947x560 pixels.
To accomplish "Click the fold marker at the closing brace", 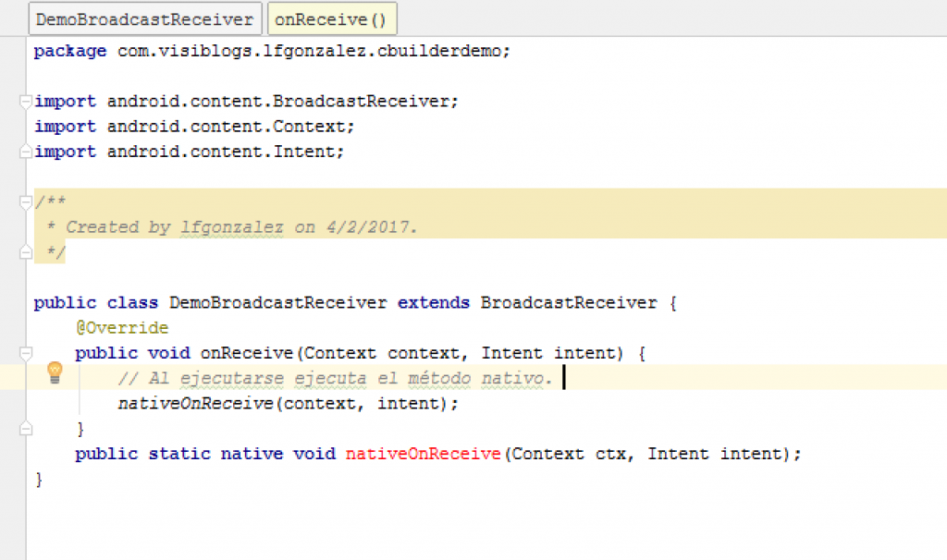I will point(26,428).
